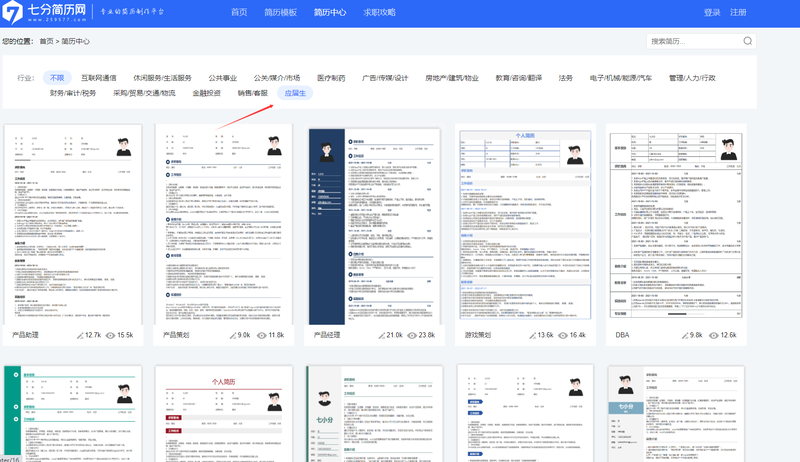
Task: Click 简历中心 in the breadcrumb
Action: point(76,41)
